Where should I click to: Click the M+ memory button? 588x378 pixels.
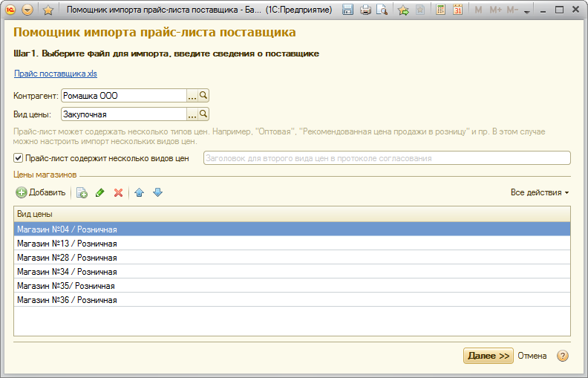pyautogui.click(x=495, y=10)
